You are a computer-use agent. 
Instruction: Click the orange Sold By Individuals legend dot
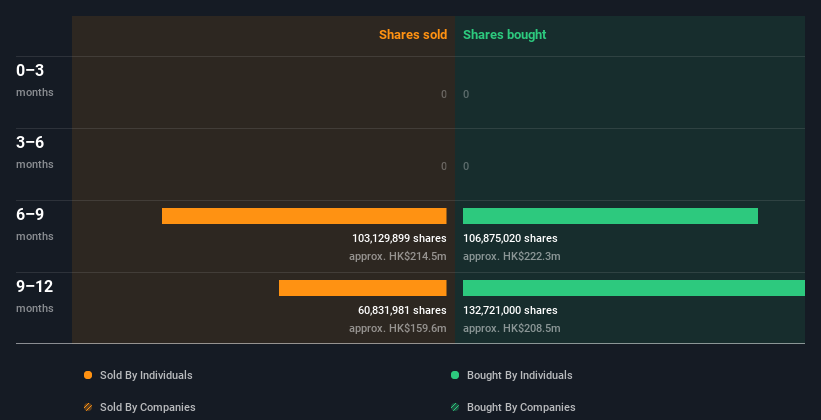(x=88, y=375)
